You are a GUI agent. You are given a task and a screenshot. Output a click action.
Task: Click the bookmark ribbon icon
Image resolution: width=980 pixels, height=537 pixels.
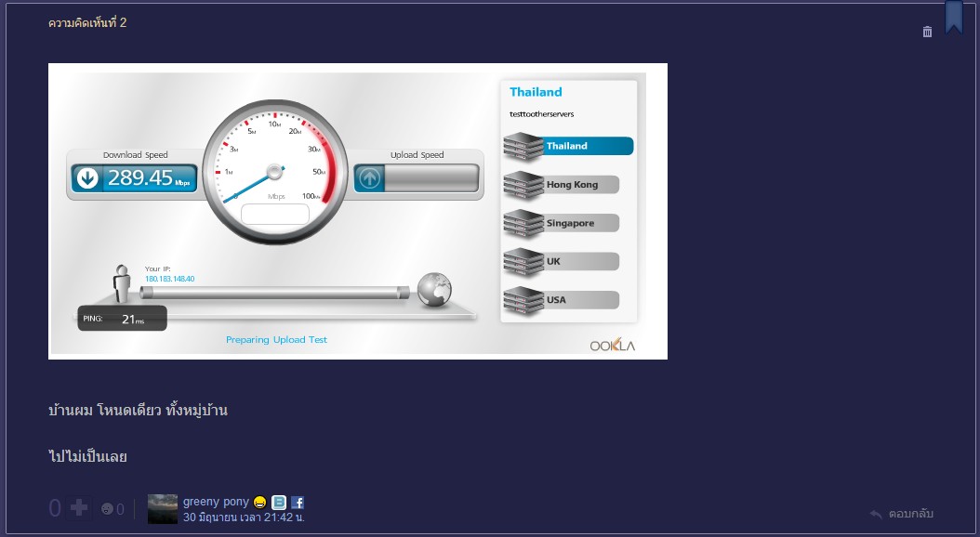click(x=954, y=17)
